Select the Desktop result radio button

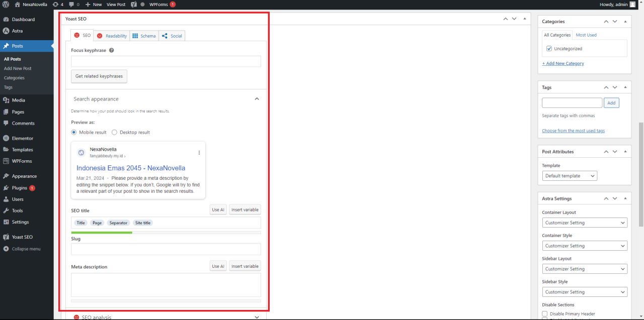(115, 133)
